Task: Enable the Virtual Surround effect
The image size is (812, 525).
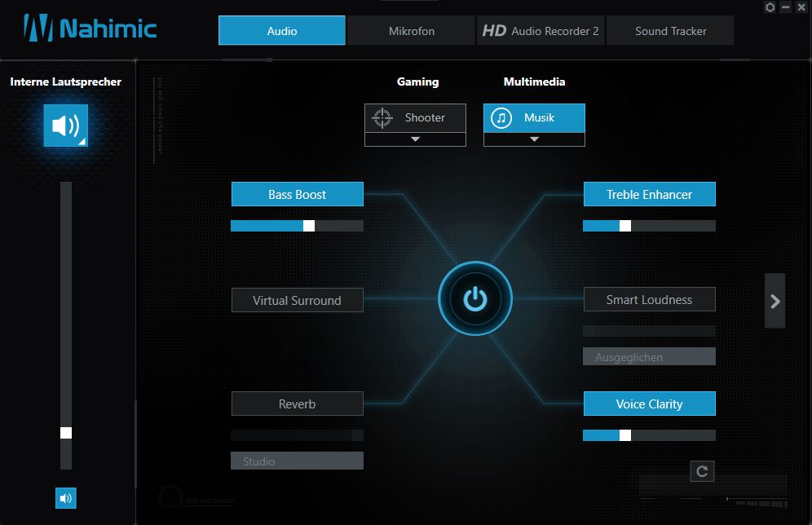Action: pyautogui.click(x=297, y=300)
